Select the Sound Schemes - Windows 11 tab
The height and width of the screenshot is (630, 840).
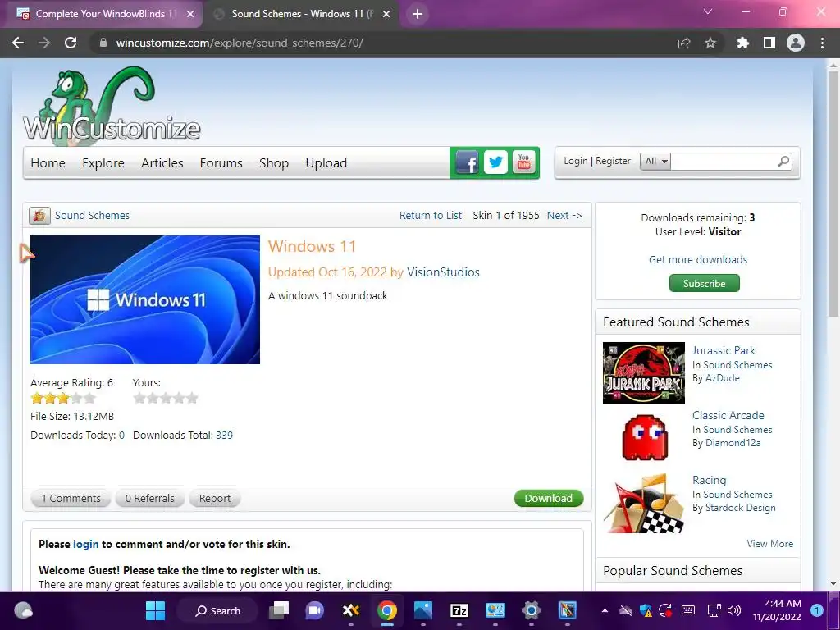(x=302, y=14)
